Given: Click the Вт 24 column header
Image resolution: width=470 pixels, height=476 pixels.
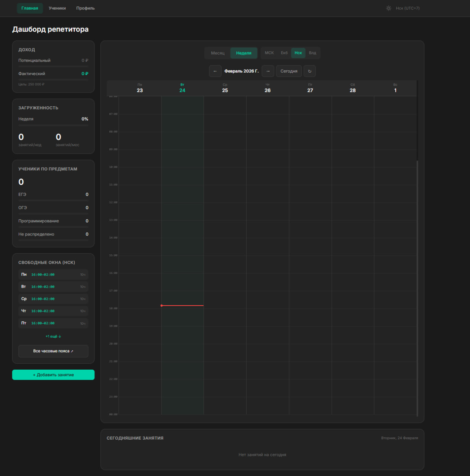Looking at the screenshot, I should pos(182,88).
